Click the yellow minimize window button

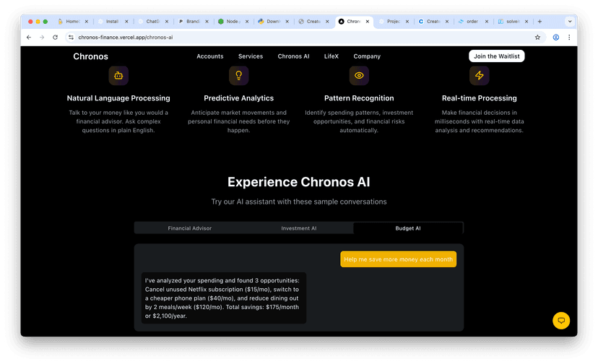pyautogui.click(x=38, y=22)
